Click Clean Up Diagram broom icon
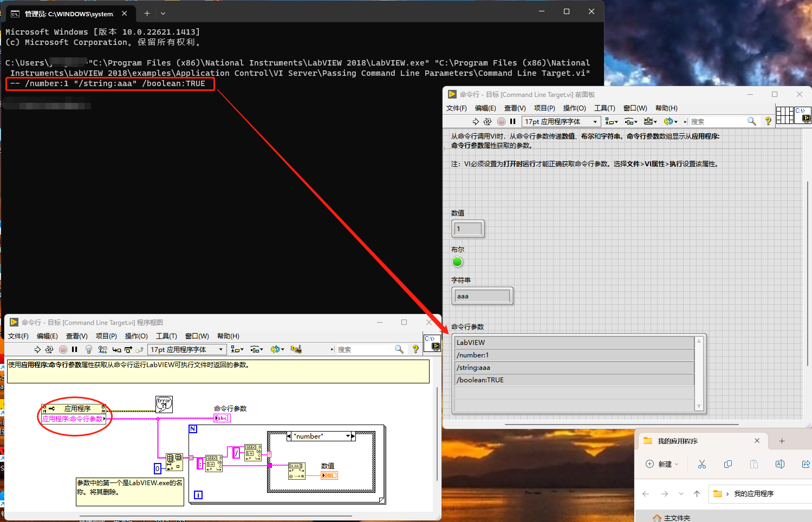Viewport: 812px width, 522px height. pos(296,349)
